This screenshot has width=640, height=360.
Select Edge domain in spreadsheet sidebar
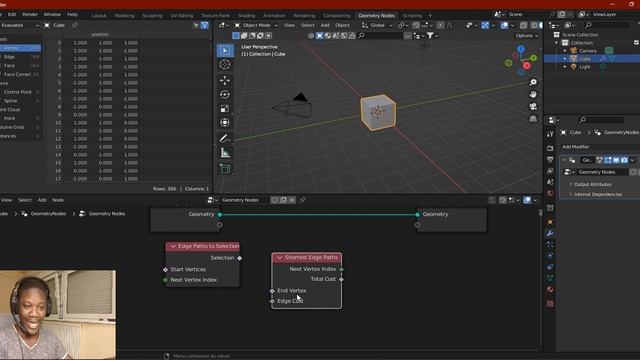(x=20, y=57)
